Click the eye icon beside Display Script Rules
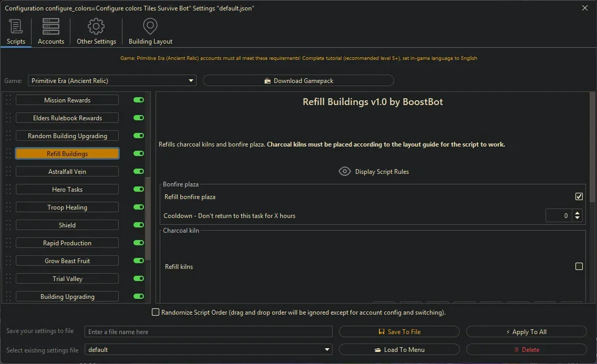Viewport: 597px width, 364px height. 345,171
